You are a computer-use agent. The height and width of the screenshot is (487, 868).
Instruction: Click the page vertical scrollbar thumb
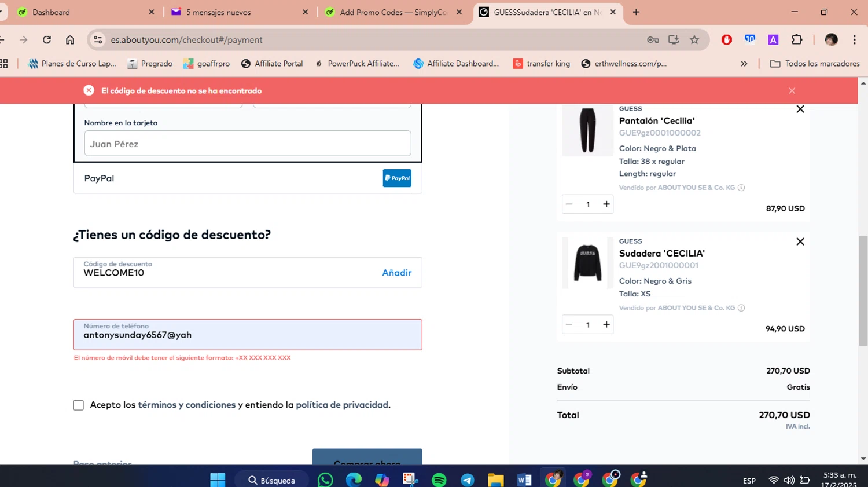863,291
